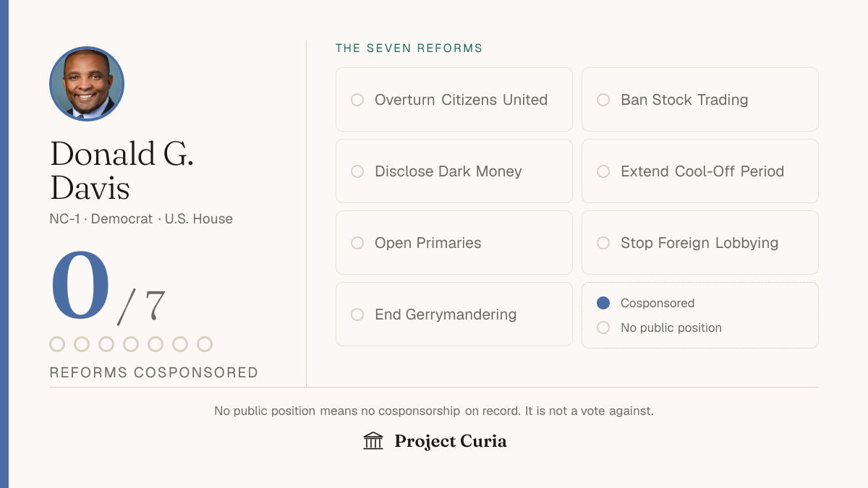This screenshot has height=488, width=868.
Task: Select the Extend Cool-Off Period status circle
Action: coord(603,171)
